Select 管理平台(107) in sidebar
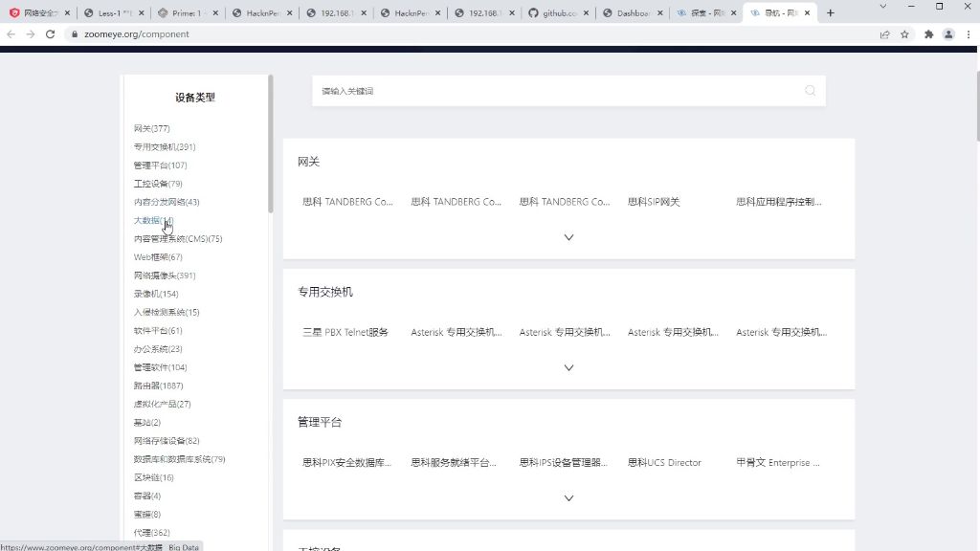 160,165
